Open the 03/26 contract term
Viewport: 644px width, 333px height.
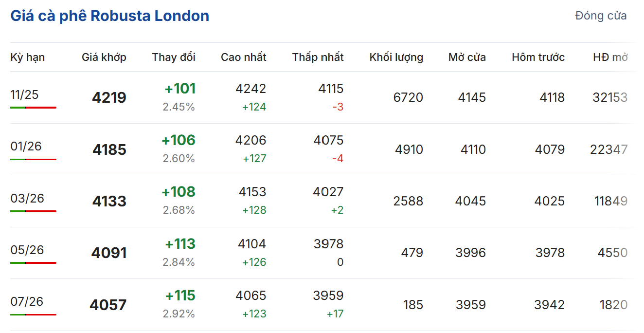click(27, 198)
